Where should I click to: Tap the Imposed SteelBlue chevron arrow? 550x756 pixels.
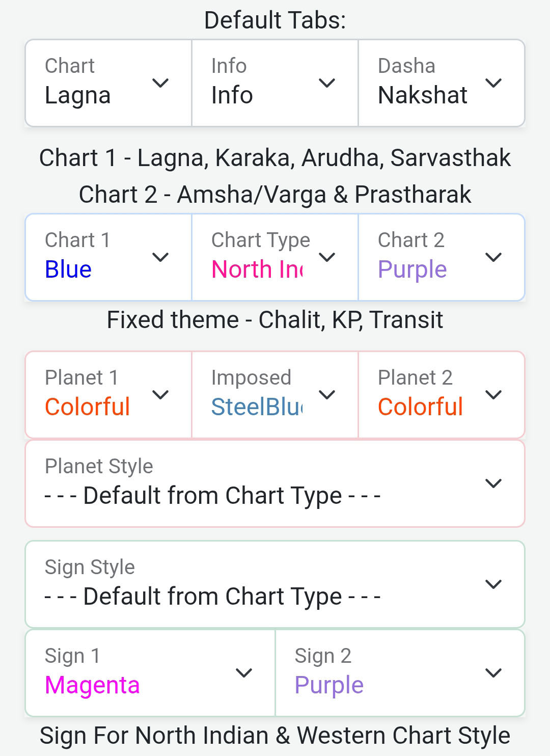point(327,395)
